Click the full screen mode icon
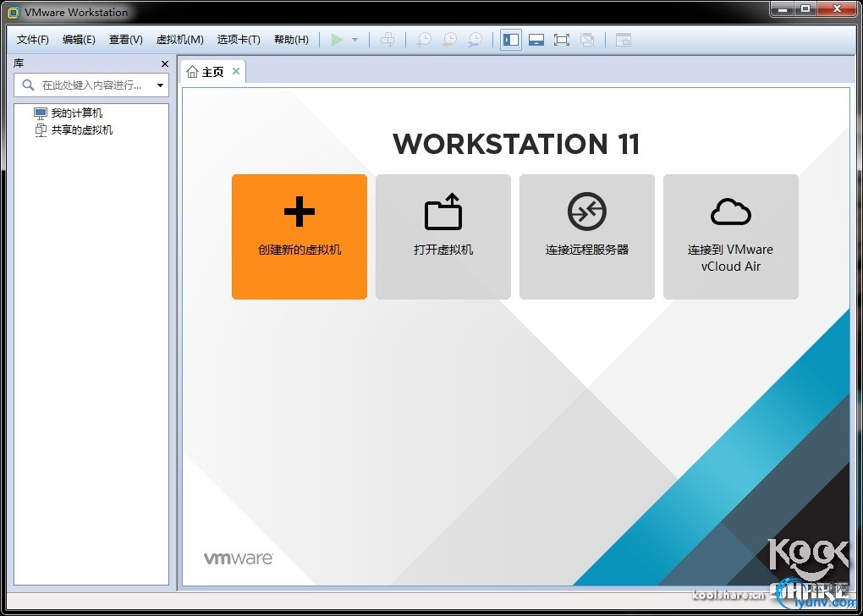The width and height of the screenshot is (863, 616). 562,40
